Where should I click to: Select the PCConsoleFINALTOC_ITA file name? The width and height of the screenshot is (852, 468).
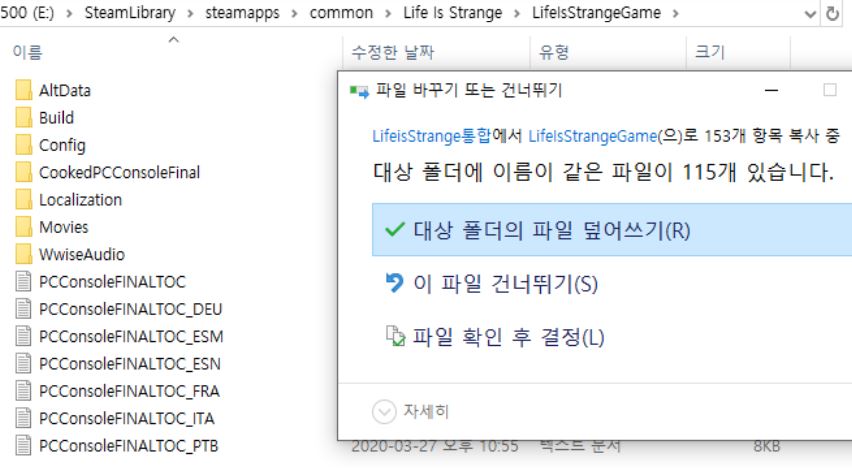pos(127,418)
